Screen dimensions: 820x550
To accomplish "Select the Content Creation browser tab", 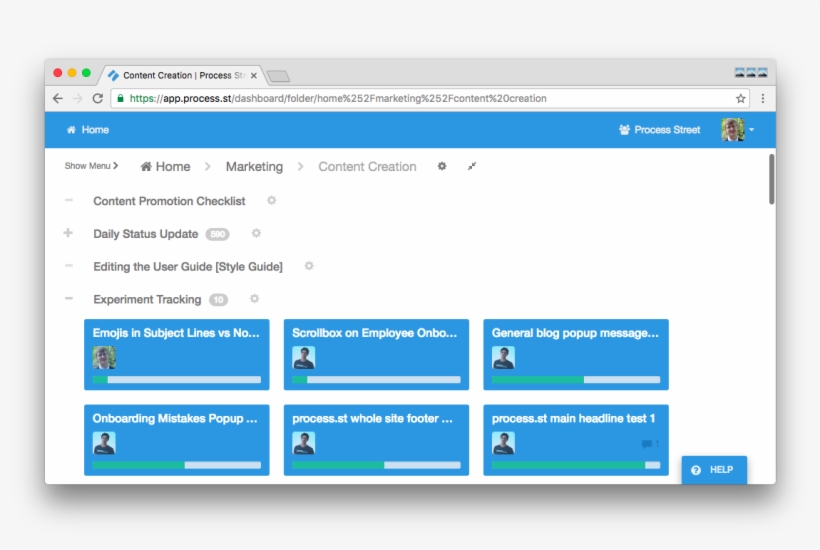I will point(182,75).
